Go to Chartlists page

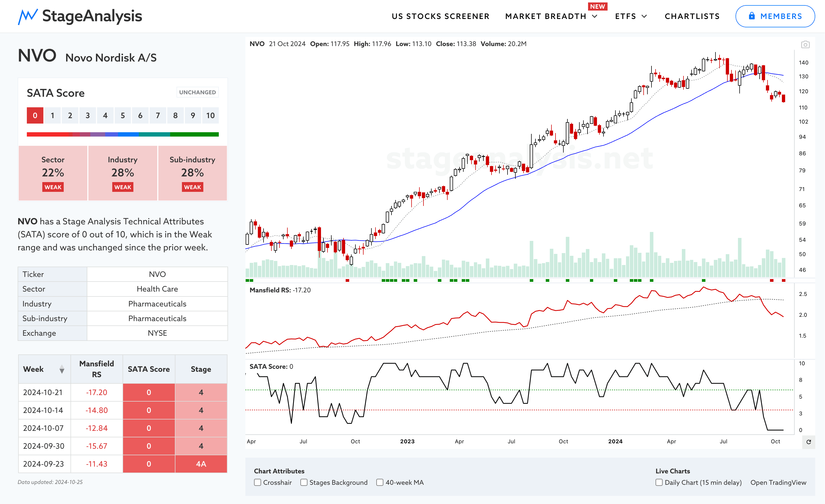pos(692,16)
